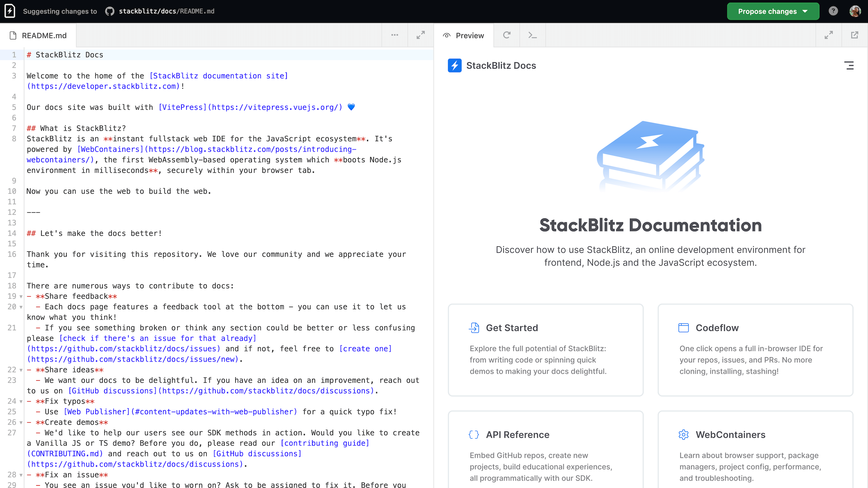Click the StackBlitz lightning logo in top bar
Viewport: 868px width, 488px height.
(x=10, y=11)
